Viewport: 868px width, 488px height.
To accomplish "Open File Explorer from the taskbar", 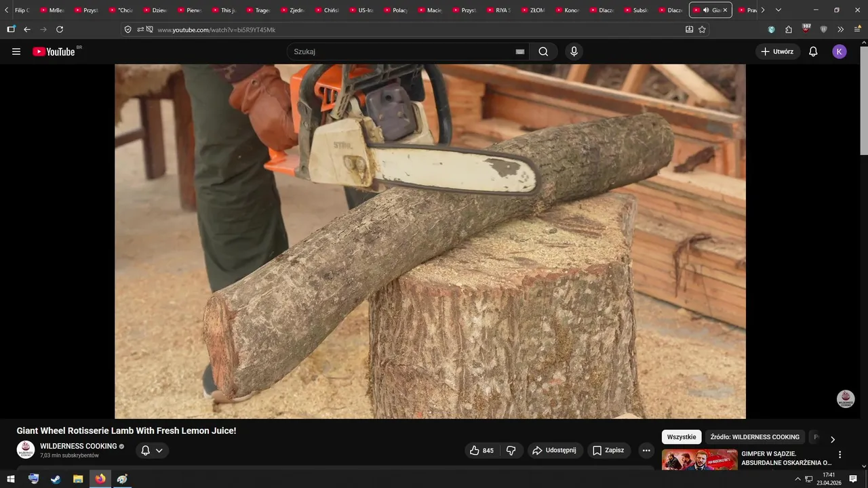I will pos(78,479).
